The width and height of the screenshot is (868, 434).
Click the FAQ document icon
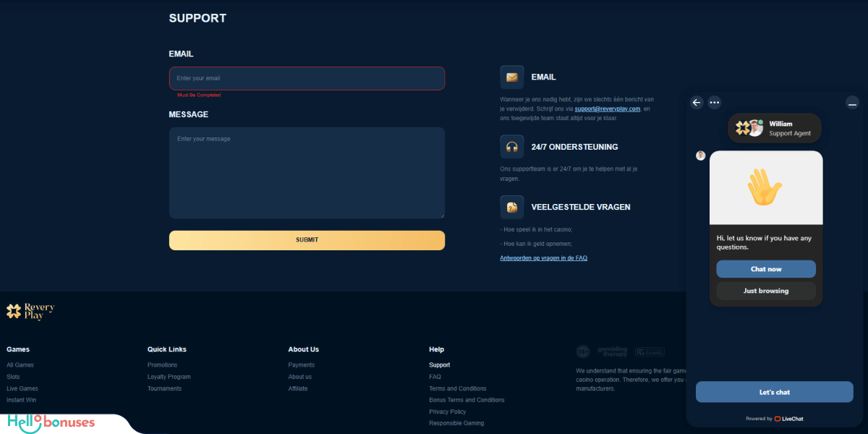coord(512,207)
